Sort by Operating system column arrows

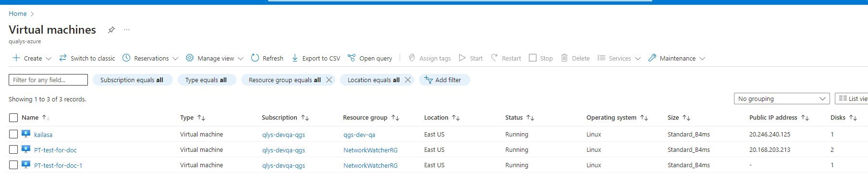(644, 118)
